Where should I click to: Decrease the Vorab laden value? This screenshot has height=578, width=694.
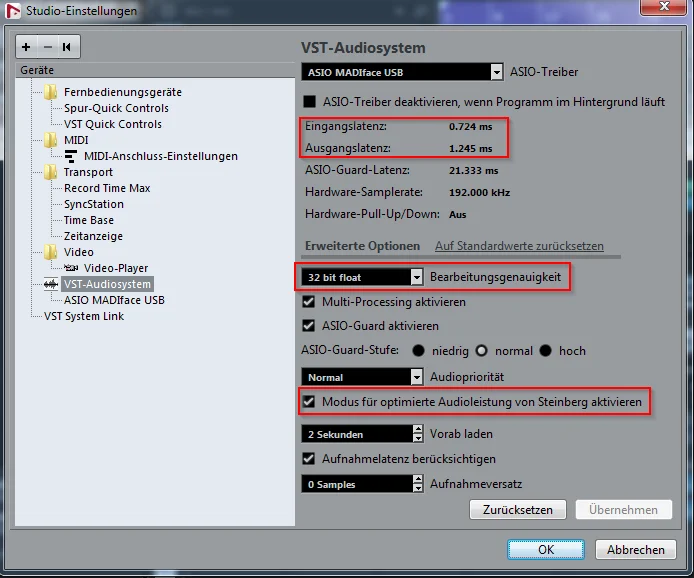tap(418, 438)
